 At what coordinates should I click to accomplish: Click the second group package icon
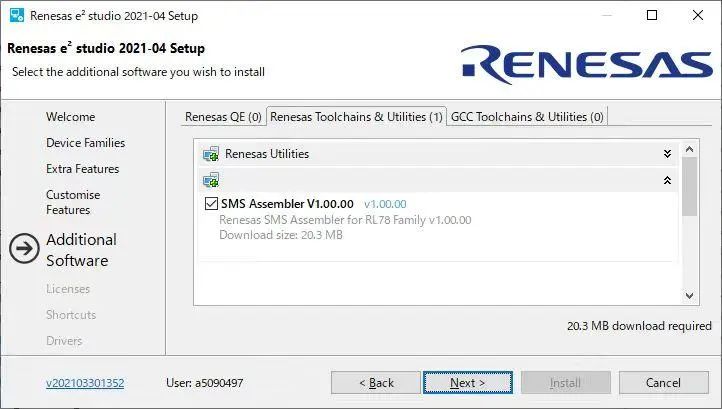pos(211,181)
